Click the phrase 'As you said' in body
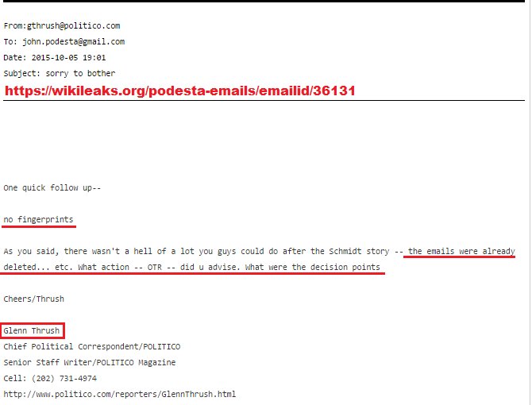 tap(30, 252)
